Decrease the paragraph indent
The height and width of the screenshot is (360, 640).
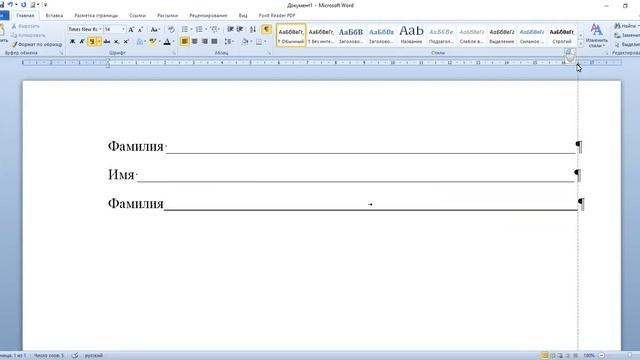pos(230,29)
